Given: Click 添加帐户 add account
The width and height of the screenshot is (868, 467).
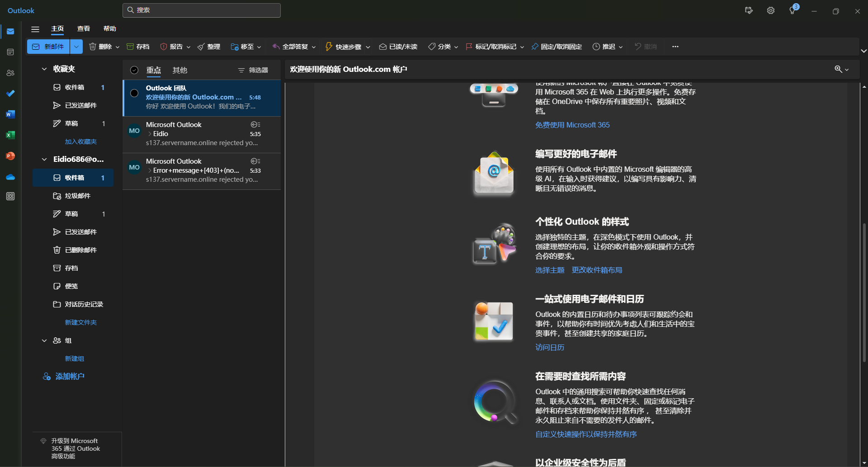Looking at the screenshot, I should pyautogui.click(x=64, y=376).
